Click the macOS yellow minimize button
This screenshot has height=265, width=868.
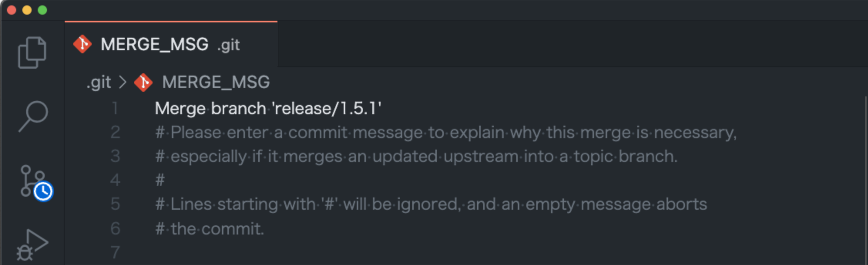[27, 10]
